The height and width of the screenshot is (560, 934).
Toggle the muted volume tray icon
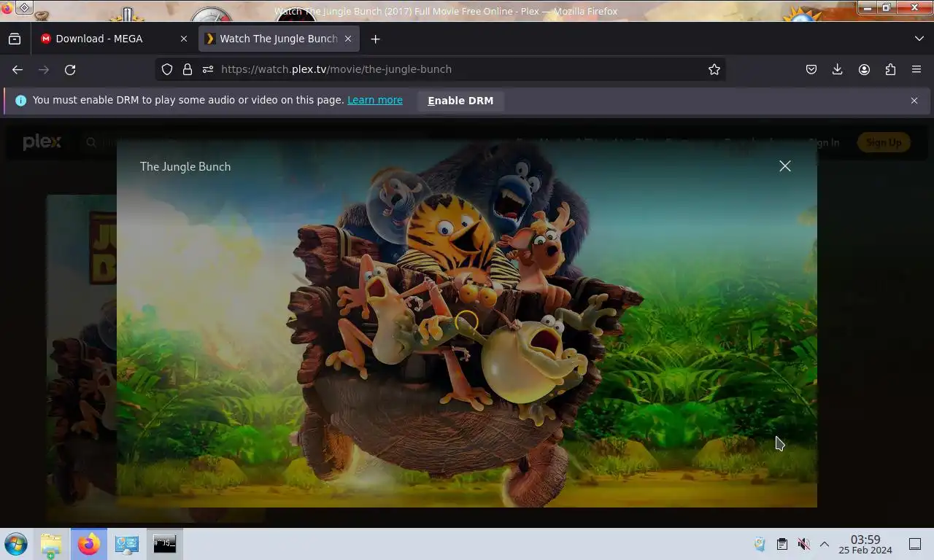[x=803, y=544]
